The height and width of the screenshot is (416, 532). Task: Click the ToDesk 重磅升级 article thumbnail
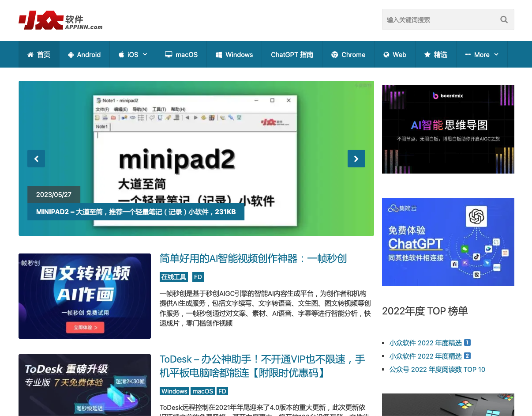[x=85, y=385]
